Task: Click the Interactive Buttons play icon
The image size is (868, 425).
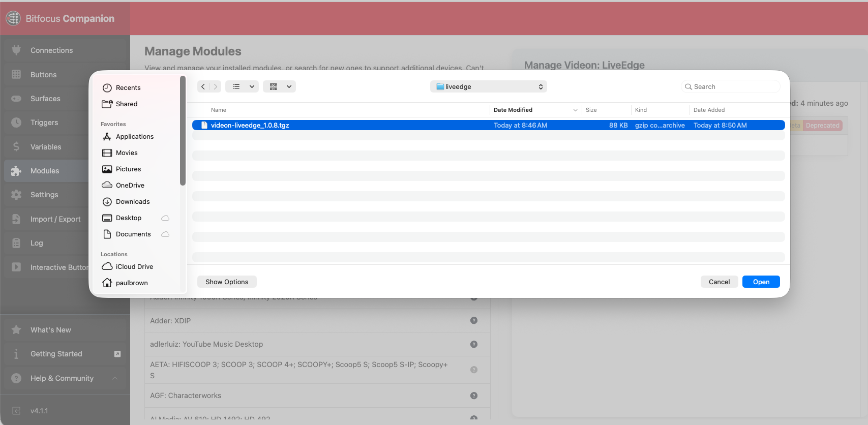Action: point(16,267)
